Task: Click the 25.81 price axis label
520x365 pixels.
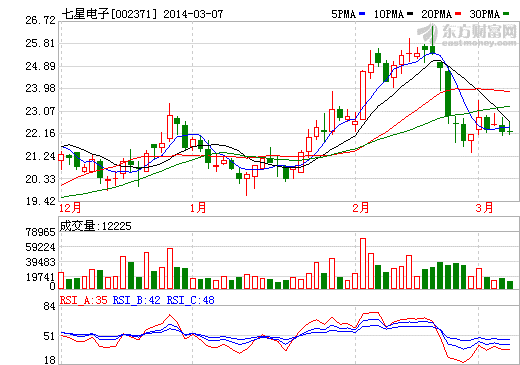Action: coord(40,43)
